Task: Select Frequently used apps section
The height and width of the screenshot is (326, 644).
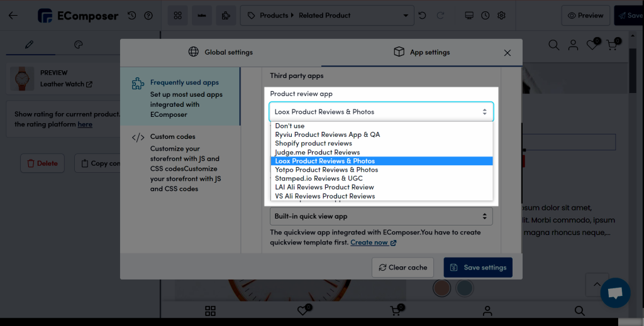Action: coord(180,96)
